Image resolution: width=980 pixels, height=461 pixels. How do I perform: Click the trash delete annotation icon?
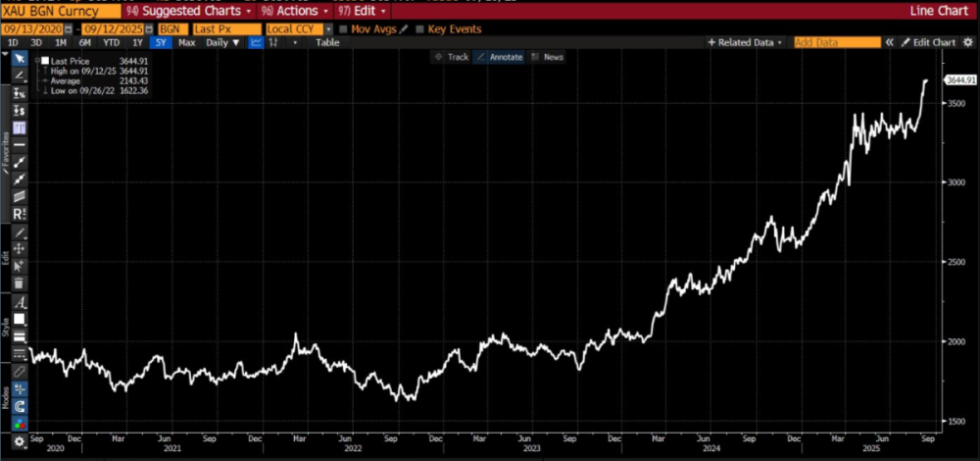pos(19,282)
